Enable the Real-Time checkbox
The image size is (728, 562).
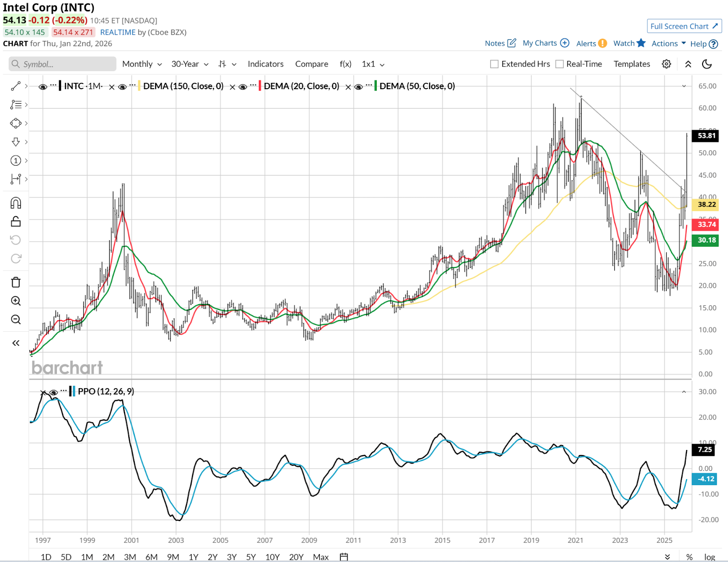[560, 64]
